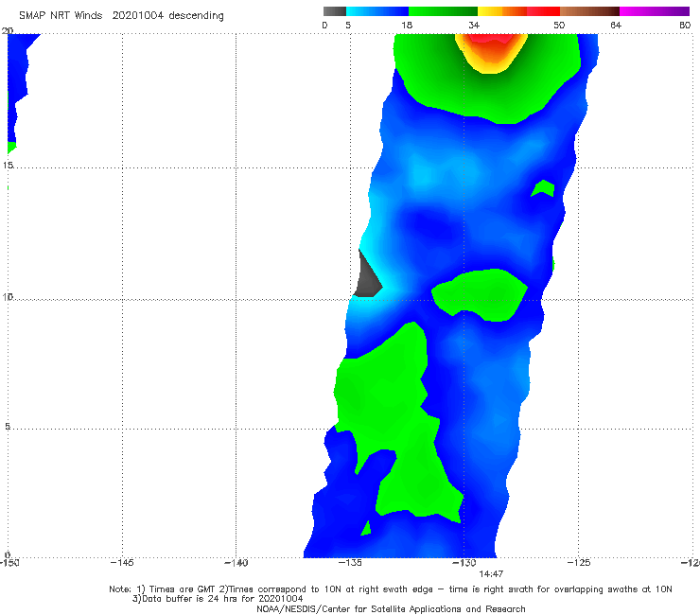Click the longitude label '-125'
Viewport: 700px width, 615px height.
[x=579, y=563]
